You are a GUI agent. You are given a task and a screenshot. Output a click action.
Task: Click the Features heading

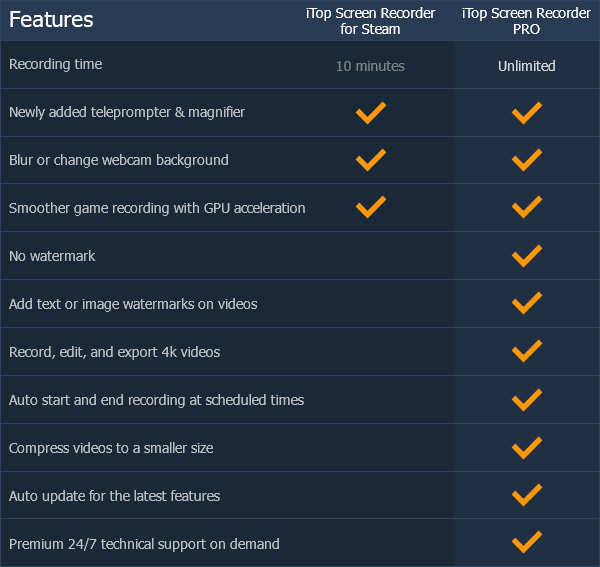point(51,20)
